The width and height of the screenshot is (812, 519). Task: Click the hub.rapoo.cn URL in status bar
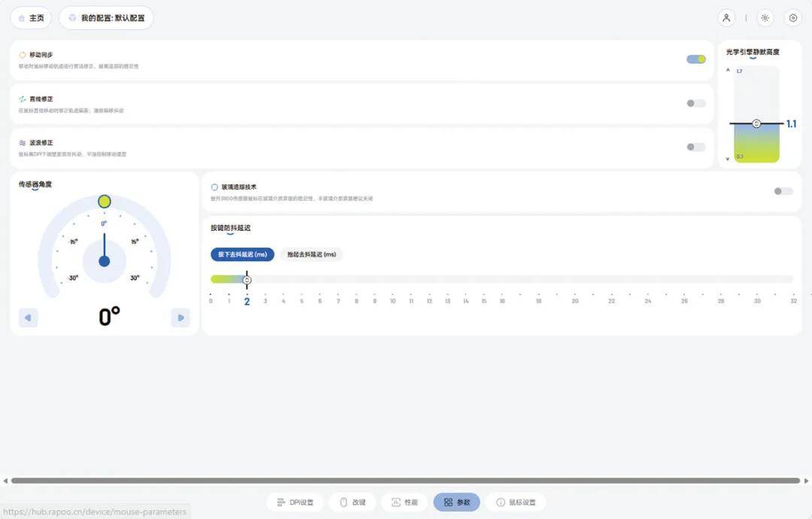[x=95, y=511]
